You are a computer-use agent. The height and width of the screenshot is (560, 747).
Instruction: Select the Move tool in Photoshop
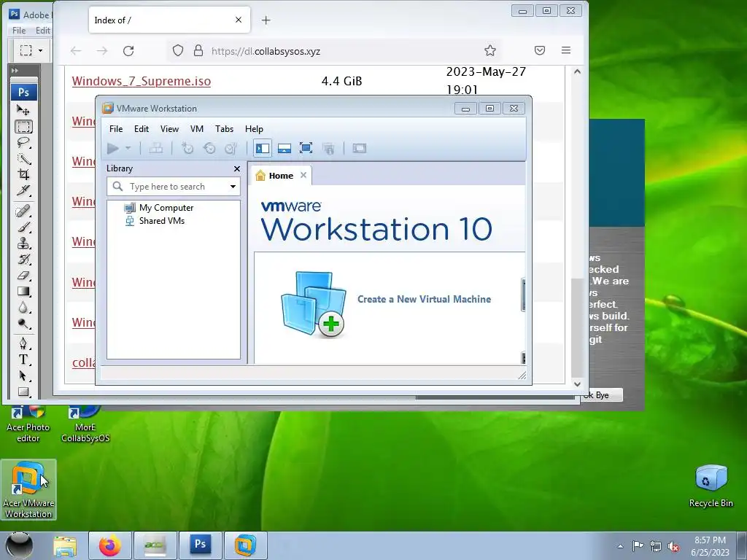(x=23, y=111)
